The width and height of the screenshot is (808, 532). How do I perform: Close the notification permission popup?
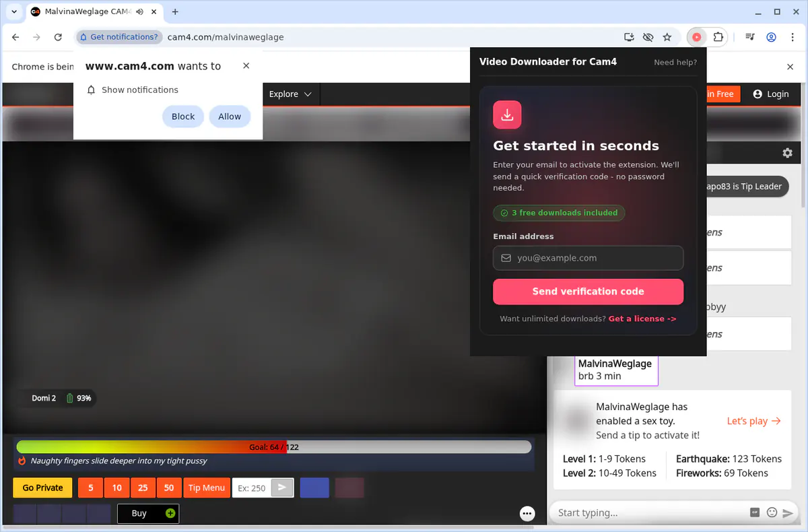(246, 65)
